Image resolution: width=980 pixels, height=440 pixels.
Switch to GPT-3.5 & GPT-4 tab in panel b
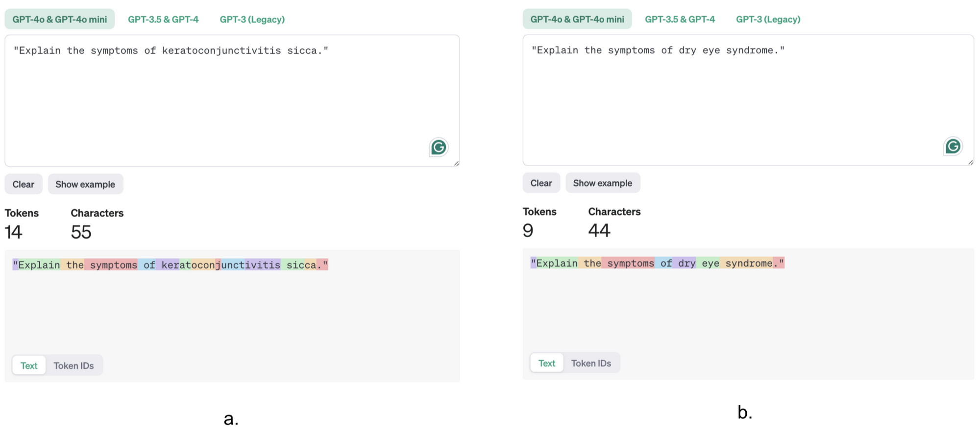point(680,19)
